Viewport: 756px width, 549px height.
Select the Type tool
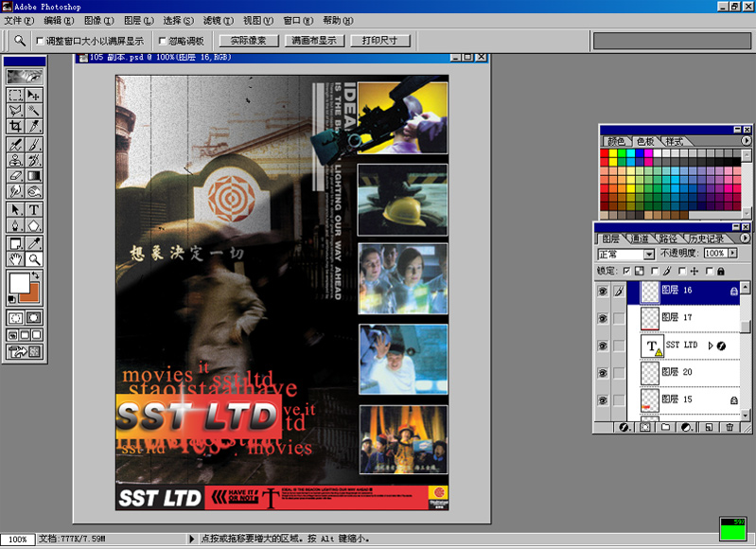34,210
